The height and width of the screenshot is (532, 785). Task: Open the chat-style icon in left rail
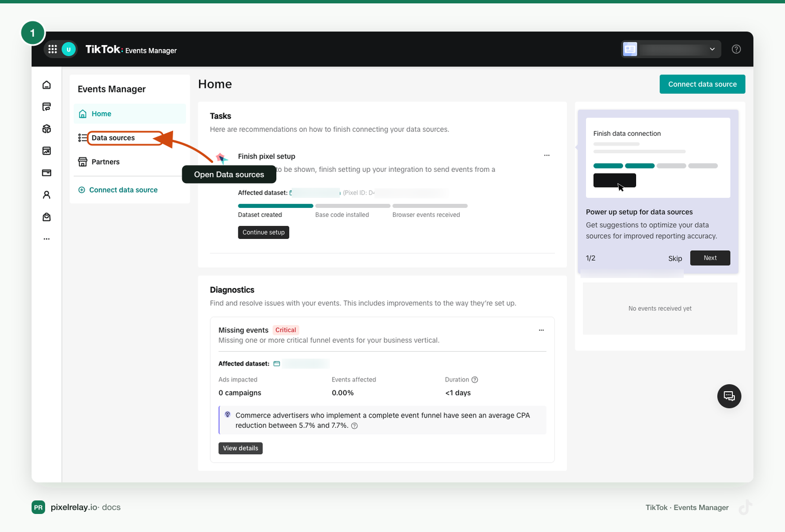click(x=47, y=107)
